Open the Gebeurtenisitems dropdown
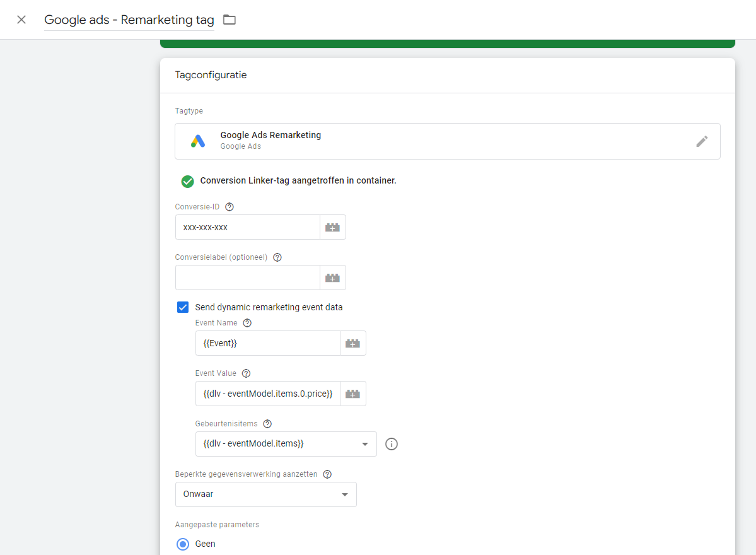The height and width of the screenshot is (555, 756). (x=286, y=444)
